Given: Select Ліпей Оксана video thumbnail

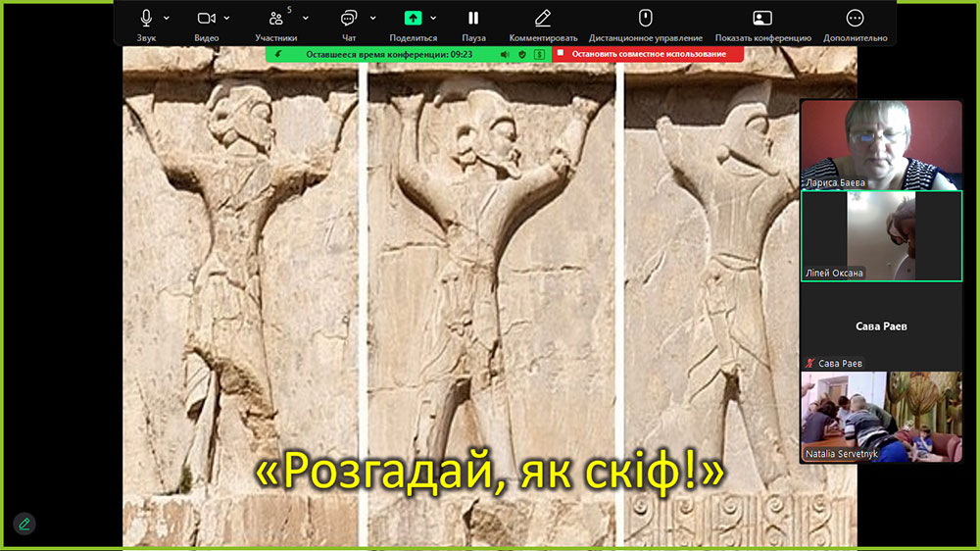Looking at the screenshot, I should pos(881,235).
